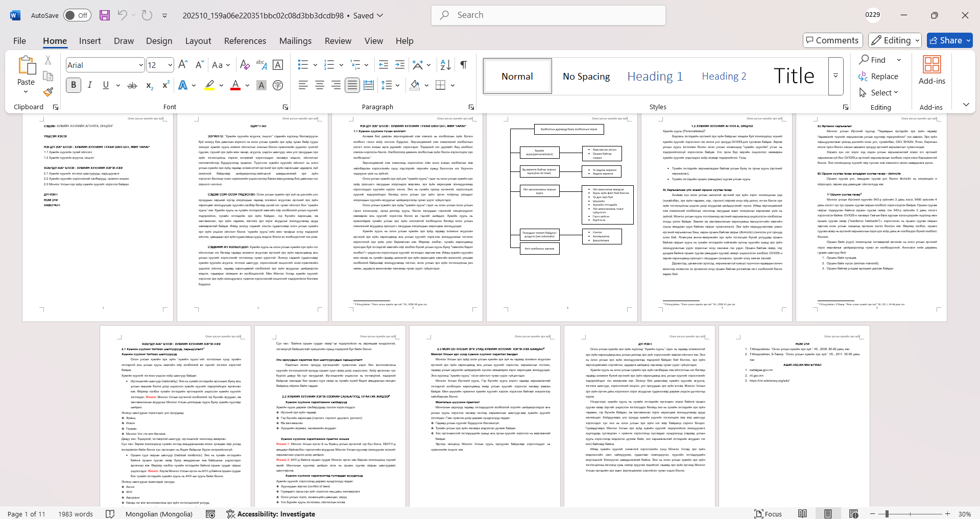
Task: Switch to the Layout tab
Action: [198, 41]
